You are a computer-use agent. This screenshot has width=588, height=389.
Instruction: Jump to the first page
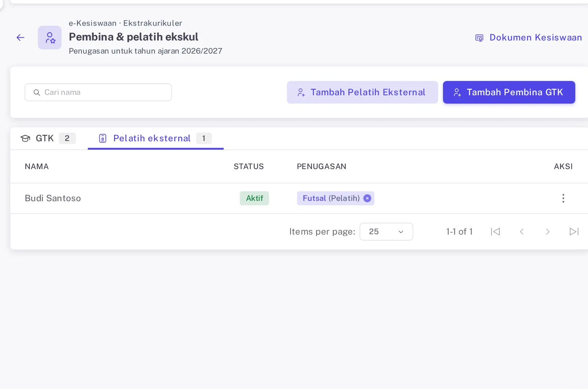point(495,232)
